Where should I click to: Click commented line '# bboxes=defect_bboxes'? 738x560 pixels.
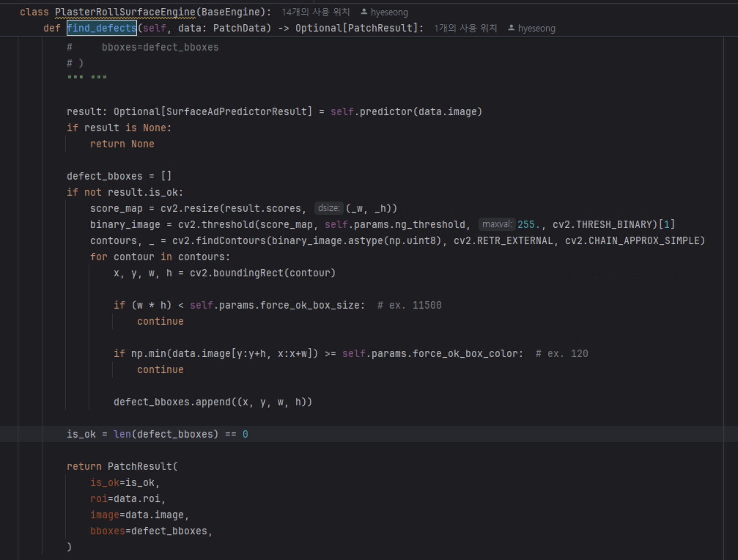coord(143,47)
